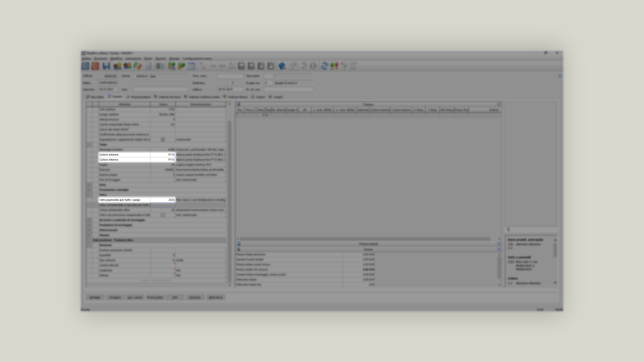Click the blue book icon in toolbar
The image size is (644, 362).
tap(282, 66)
